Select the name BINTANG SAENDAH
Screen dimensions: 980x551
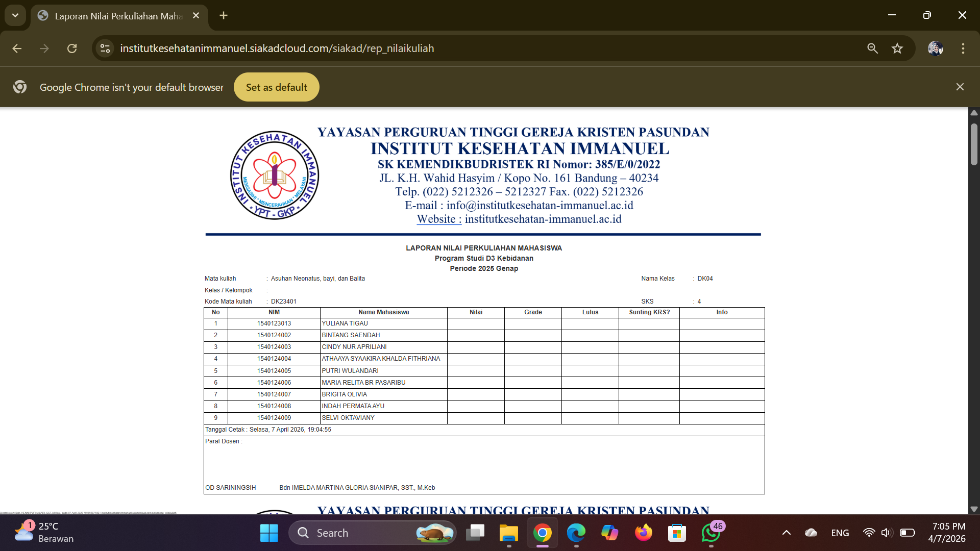click(351, 335)
